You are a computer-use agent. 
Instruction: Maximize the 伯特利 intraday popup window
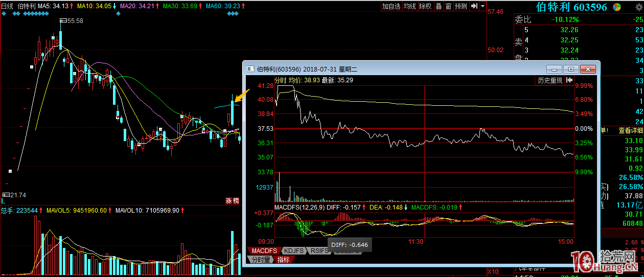pyautogui.click(x=571, y=69)
